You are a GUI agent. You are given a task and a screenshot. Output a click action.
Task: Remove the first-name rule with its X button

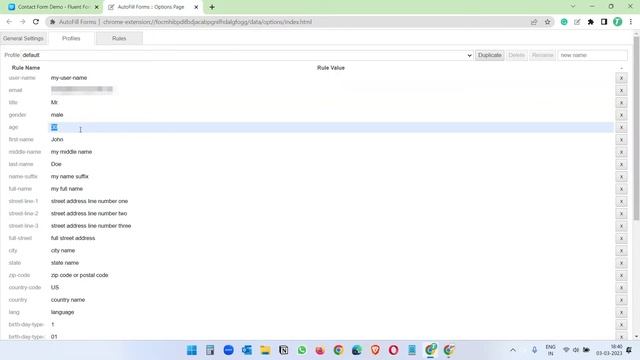click(x=621, y=140)
